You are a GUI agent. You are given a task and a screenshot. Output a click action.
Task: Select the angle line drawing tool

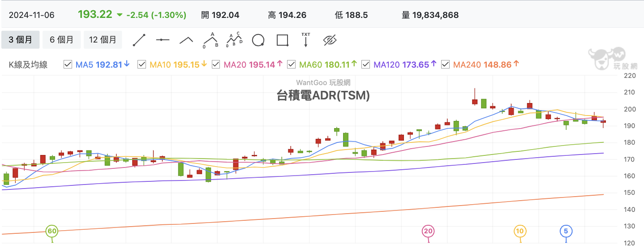(186, 40)
